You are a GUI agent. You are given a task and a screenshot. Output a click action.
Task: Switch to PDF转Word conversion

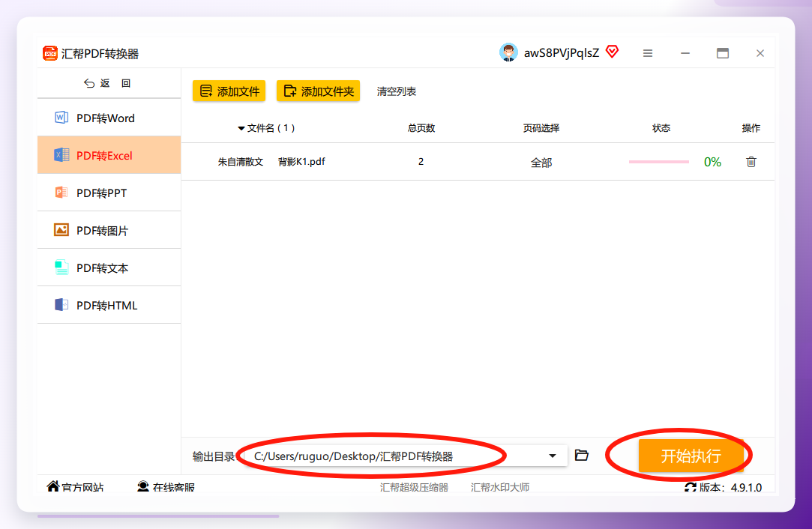(109, 118)
